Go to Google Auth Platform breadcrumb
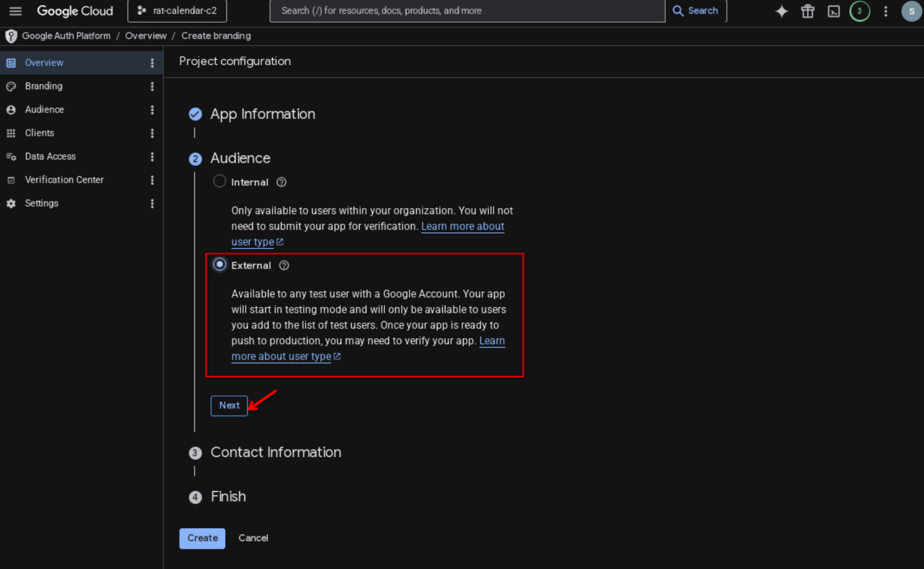This screenshot has width=924, height=569. (x=66, y=36)
